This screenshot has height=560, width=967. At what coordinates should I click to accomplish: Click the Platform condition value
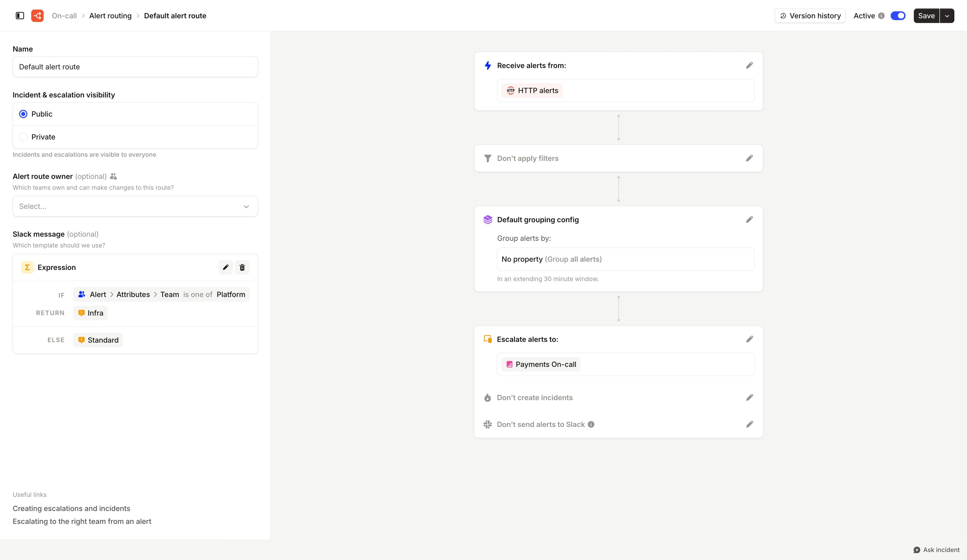click(231, 295)
